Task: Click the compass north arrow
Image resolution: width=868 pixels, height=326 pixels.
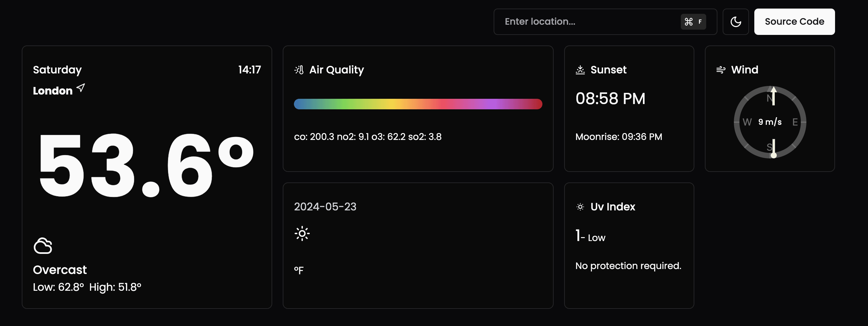Action: click(x=773, y=95)
